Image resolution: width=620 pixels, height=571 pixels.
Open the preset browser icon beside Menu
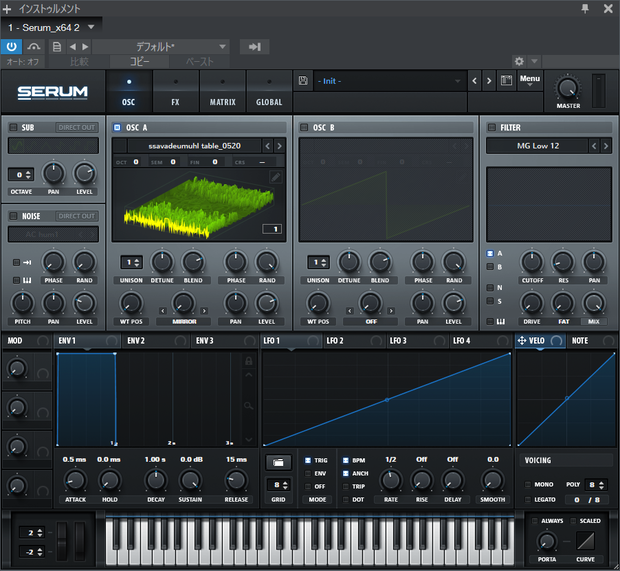(x=506, y=81)
